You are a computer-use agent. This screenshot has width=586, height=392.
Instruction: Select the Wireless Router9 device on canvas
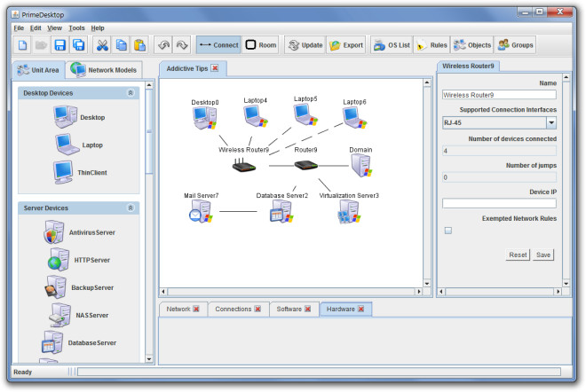pyautogui.click(x=243, y=165)
